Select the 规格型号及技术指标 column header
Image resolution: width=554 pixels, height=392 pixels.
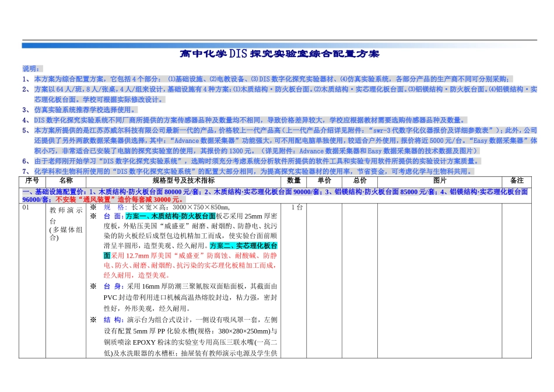pyautogui.click(x=183, y=181)
